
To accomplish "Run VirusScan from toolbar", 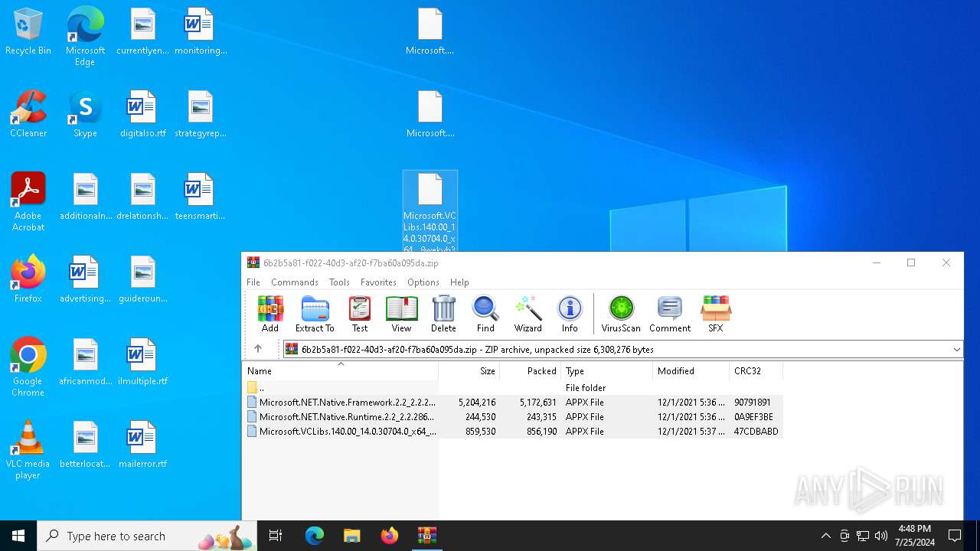I will click(x=621, y=314).
